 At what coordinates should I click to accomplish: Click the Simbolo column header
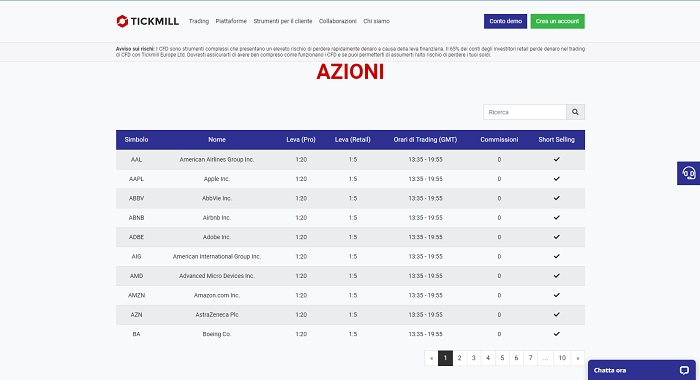point(136,140)
